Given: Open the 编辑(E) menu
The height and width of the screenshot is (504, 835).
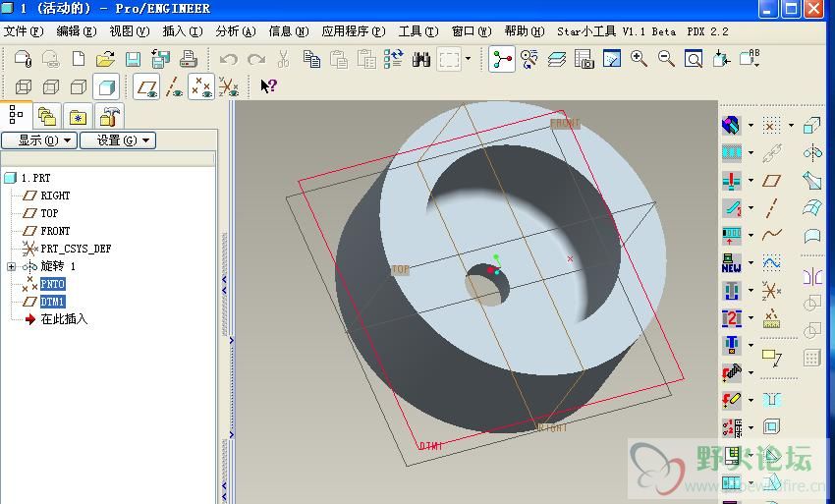Looking at the screenshot, I should 77,31.
